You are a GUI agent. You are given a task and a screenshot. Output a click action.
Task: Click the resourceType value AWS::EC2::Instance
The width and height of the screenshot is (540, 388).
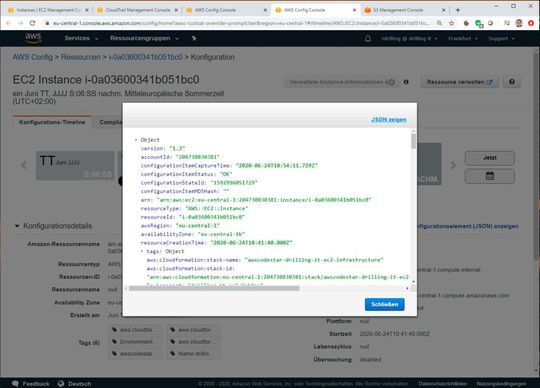point(216,209)
